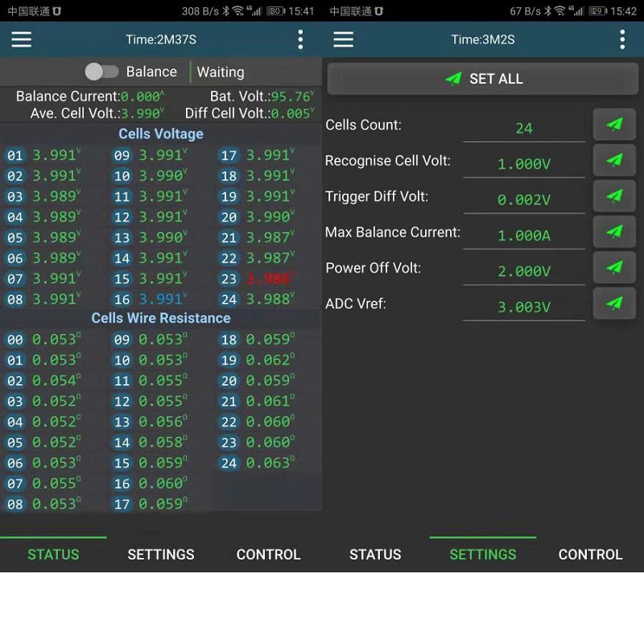Edit the Cells Count value 24

[524, 128]
